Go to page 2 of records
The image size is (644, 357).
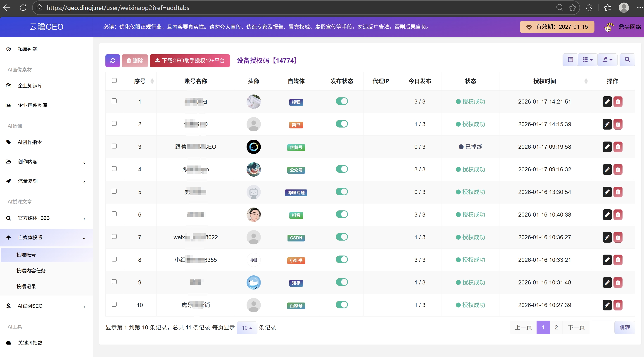556,328
